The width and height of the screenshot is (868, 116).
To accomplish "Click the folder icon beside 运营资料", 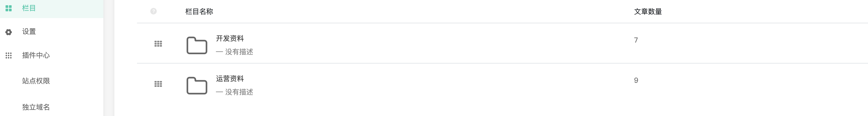I will tap(197, 86).
